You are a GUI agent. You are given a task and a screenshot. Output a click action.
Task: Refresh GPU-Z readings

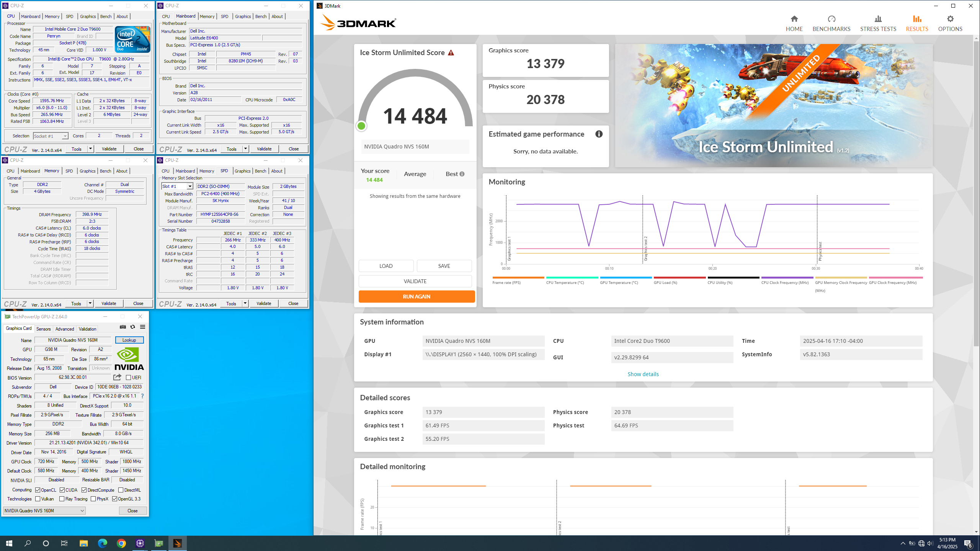point(132,327)
